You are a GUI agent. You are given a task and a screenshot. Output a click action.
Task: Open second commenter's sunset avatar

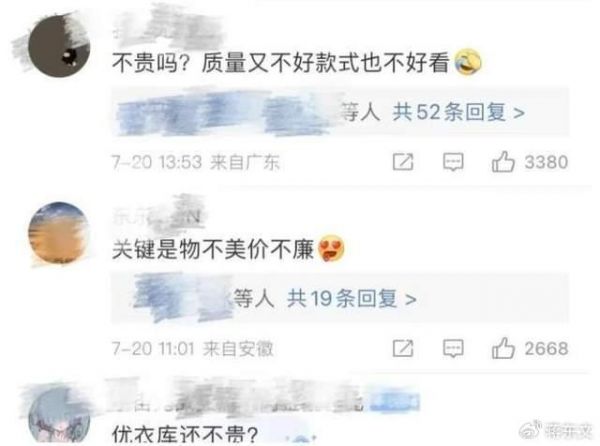coord(58,233)
